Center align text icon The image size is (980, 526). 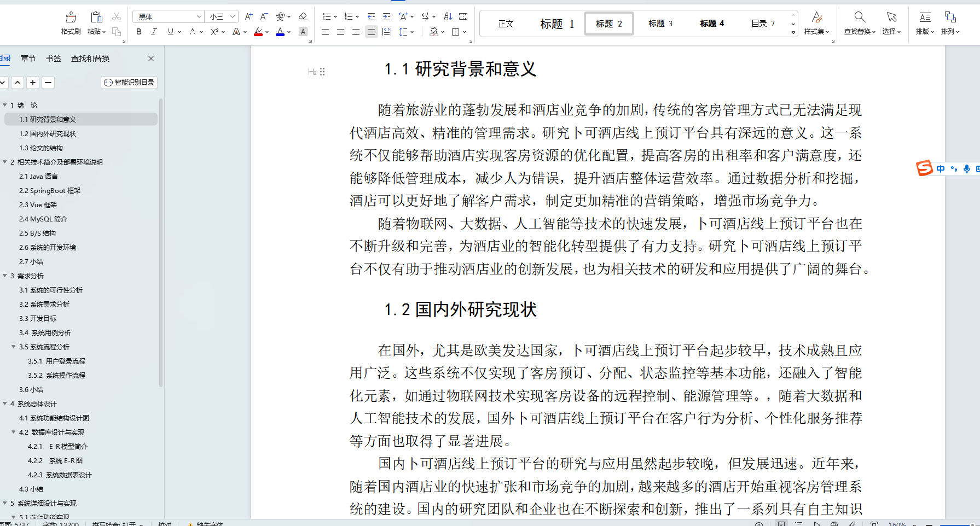[x=340, y=32]
